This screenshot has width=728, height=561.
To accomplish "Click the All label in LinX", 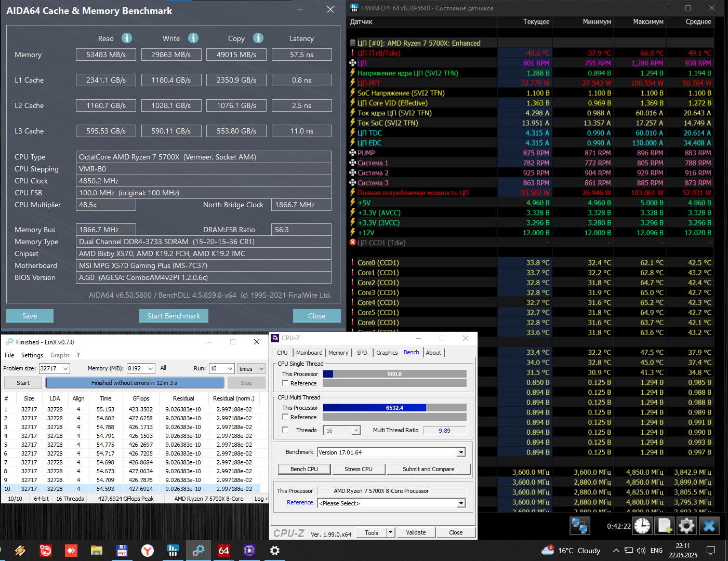I will point(163,368).
